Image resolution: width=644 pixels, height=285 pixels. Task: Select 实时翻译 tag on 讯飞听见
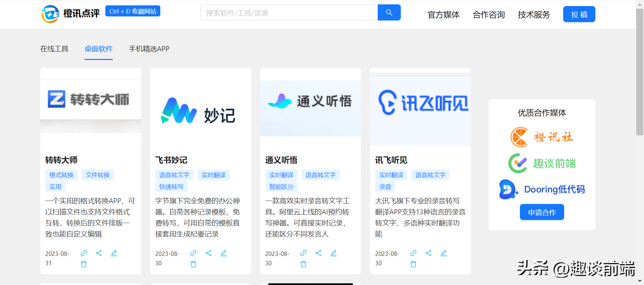click(391, 175)
